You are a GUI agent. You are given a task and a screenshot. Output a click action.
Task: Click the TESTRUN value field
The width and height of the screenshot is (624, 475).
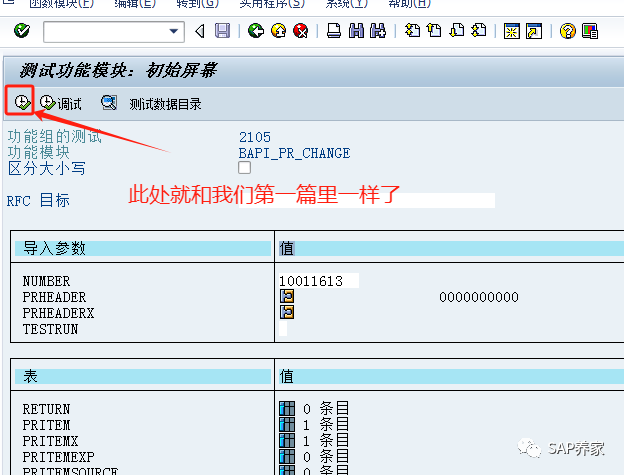283,329
